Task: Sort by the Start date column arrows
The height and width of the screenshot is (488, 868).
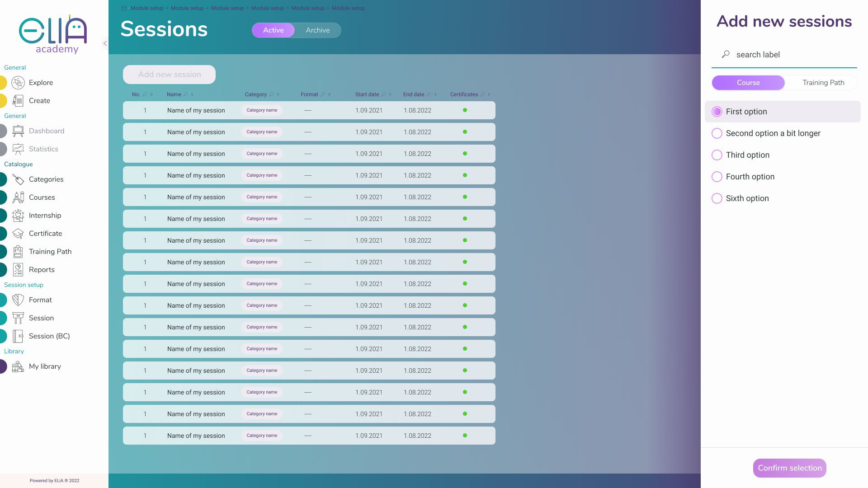Action: coord(390,94)
